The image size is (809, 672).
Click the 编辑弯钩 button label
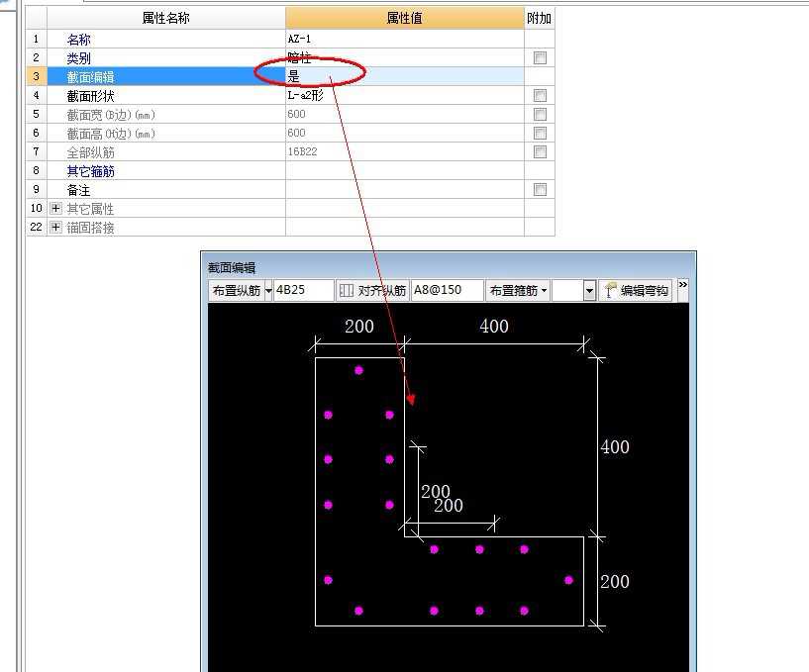coord(644,291)
